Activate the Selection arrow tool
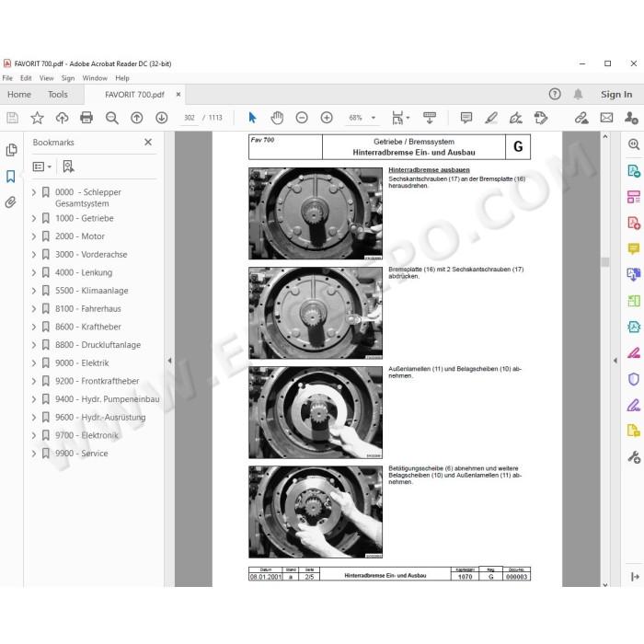The image size is (644, 644). coord(252,118)
